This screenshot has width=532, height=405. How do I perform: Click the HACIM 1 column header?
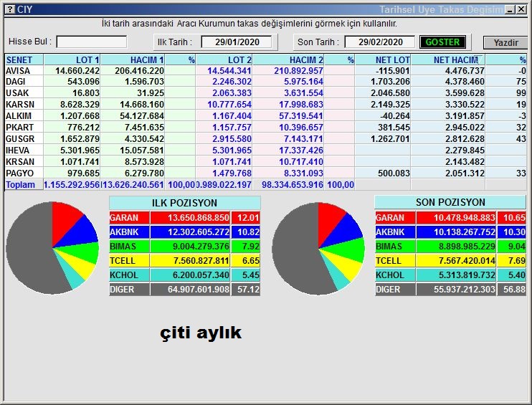(x=133, y=60)
